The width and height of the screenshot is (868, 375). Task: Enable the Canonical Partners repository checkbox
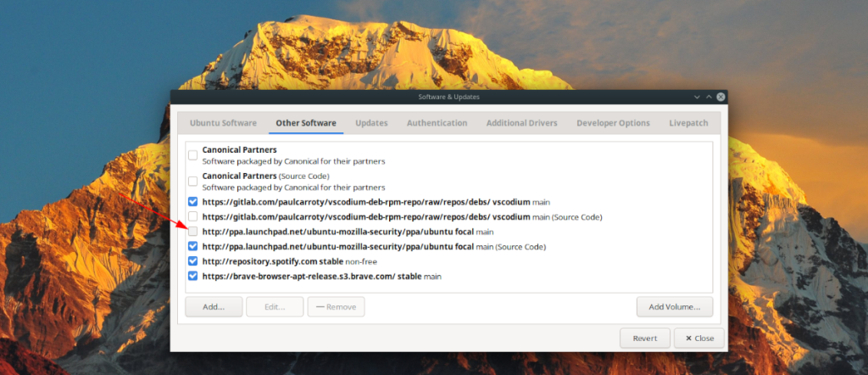click(x=192, y=155)
